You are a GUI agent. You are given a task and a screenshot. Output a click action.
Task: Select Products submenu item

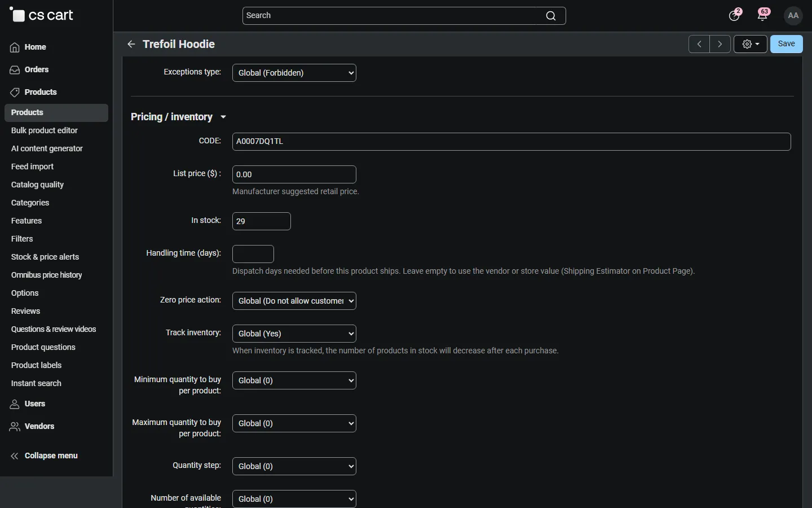tap(56, 113)
